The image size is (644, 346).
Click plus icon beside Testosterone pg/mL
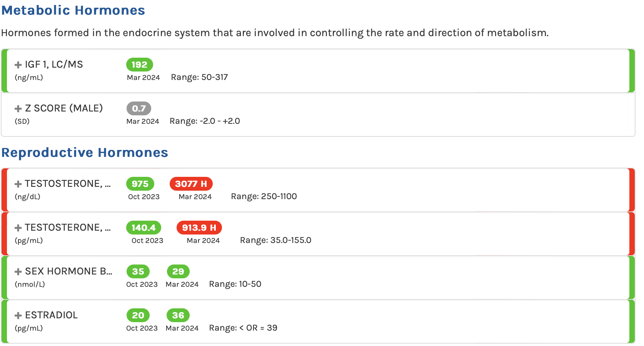tap(18, 228)
